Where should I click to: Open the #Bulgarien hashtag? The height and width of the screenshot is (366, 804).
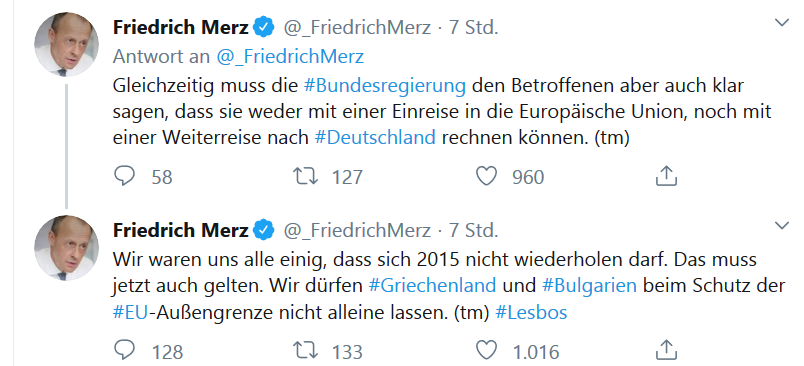coord(589,285)
